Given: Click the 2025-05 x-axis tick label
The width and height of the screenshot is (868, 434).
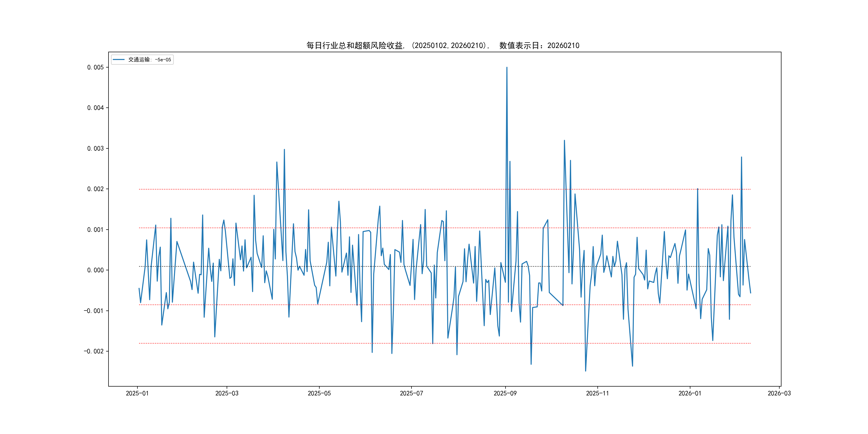Looking at the screenshot, I should click(x=319, y=393).
